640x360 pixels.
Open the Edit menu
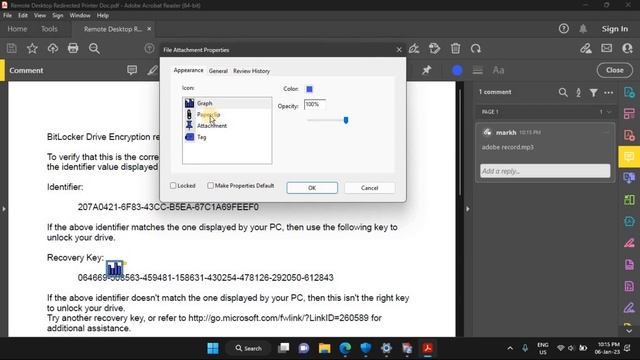tap(23, 15)
